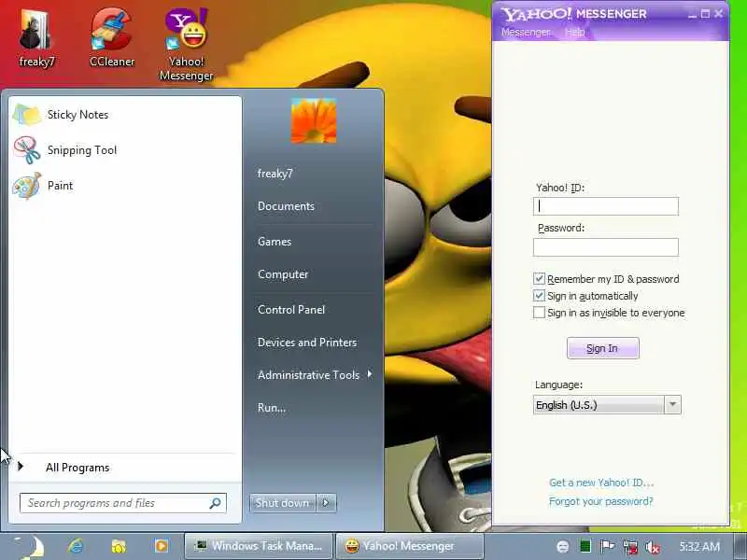The image size is (747, 560).
Task: Click the Search programs and files box
Action: (x=123, y=503)
